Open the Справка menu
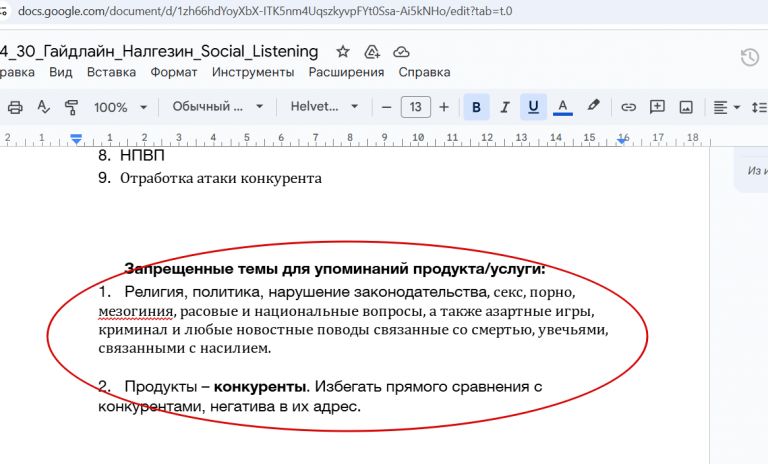768x464 pixels. [x=424, y=73]
